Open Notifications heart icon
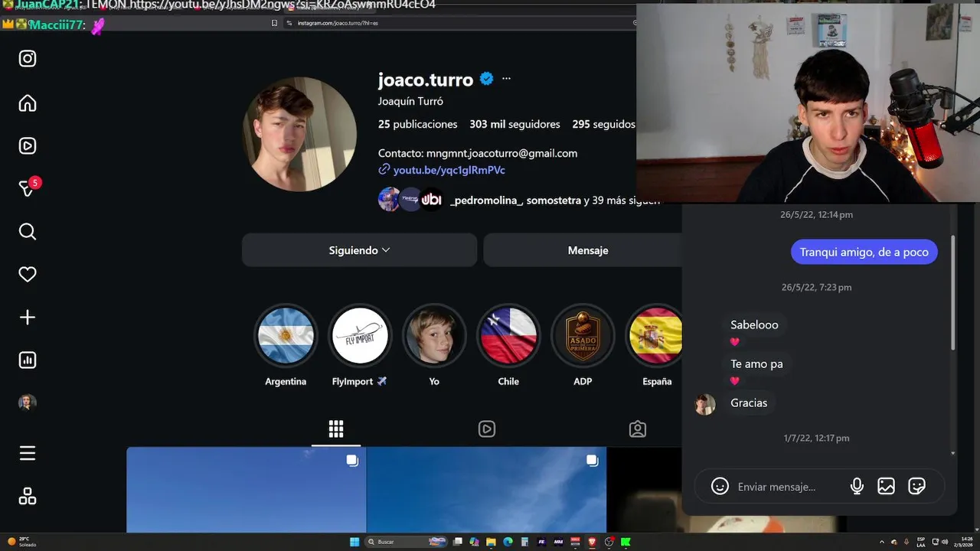980x551 pixels. (x=28, y=274)
